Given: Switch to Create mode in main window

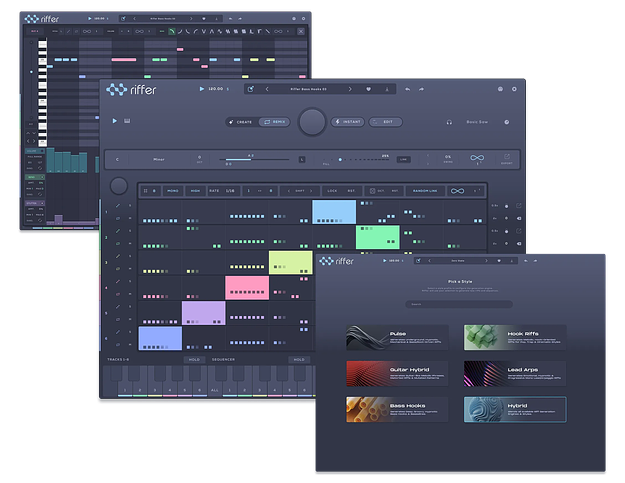Looking at the screenshot, I should pos(242,122).
